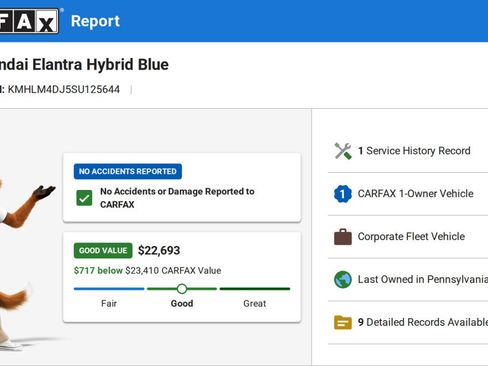Click the Fair label under slider
This screenshot has height=366, width=488.
pos(109,303)
